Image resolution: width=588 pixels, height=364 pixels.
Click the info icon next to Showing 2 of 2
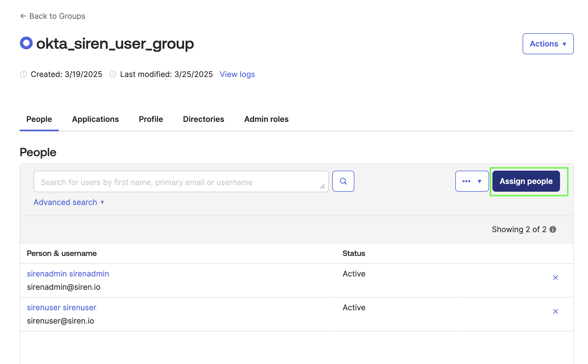point(553,229)
